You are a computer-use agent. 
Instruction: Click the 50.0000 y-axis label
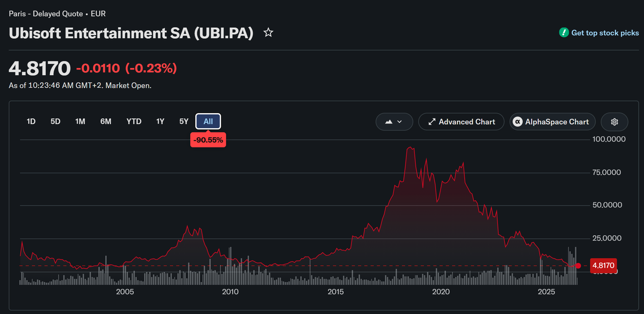click(x=608, y=205)
